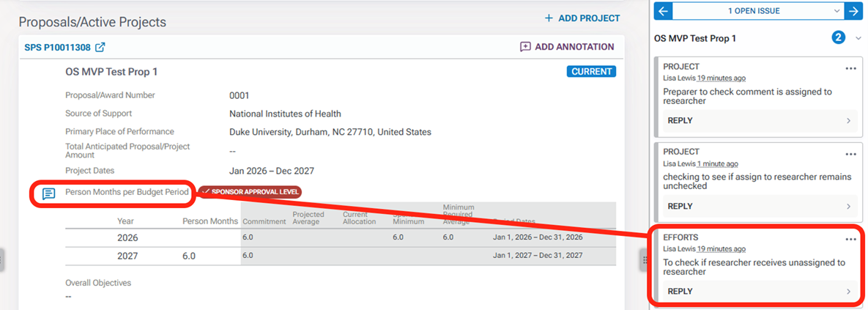
Task: Open more options on EFFORTS comment
Action: pyautogui.click(x=850, y=239)
